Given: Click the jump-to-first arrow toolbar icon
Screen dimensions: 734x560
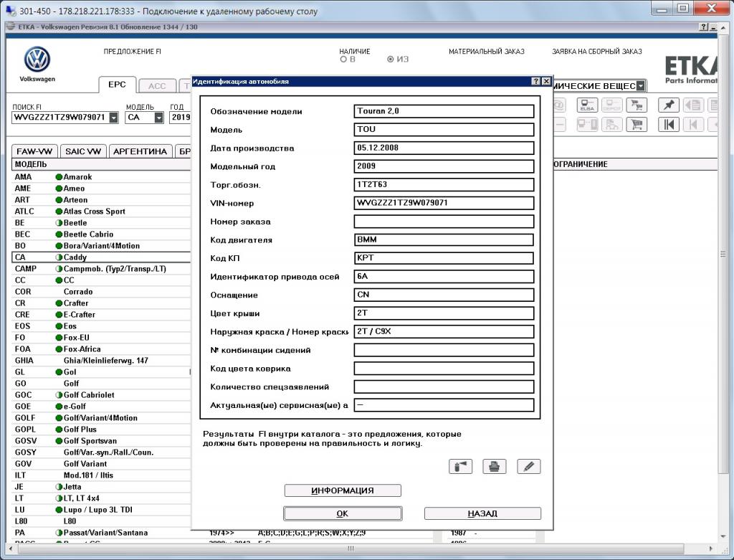Looking at the screenshot, I should pyautogui.click(x=669, y=125).
